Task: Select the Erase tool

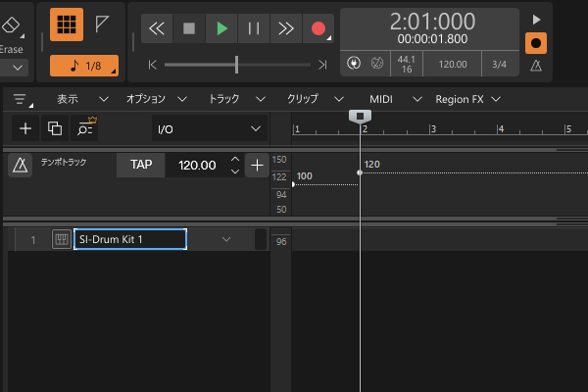Action: 12,27
